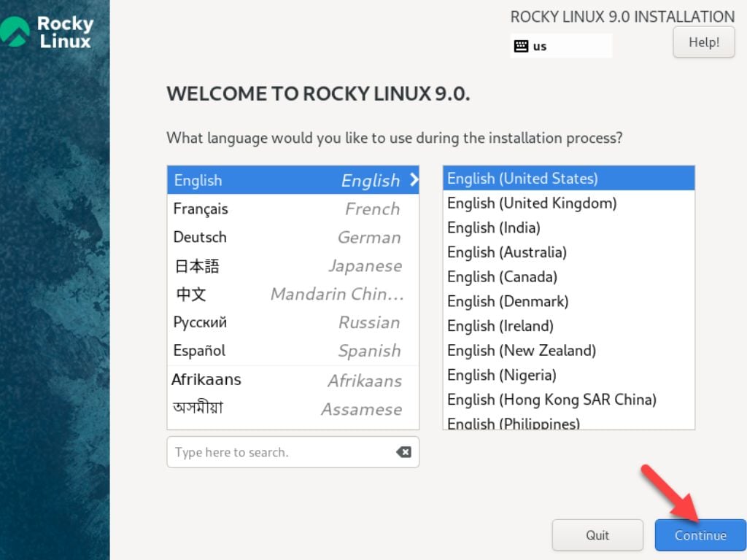Click the keyboard layout icon
The width and height of the screenshot is (747, 560).
point(521,46)
